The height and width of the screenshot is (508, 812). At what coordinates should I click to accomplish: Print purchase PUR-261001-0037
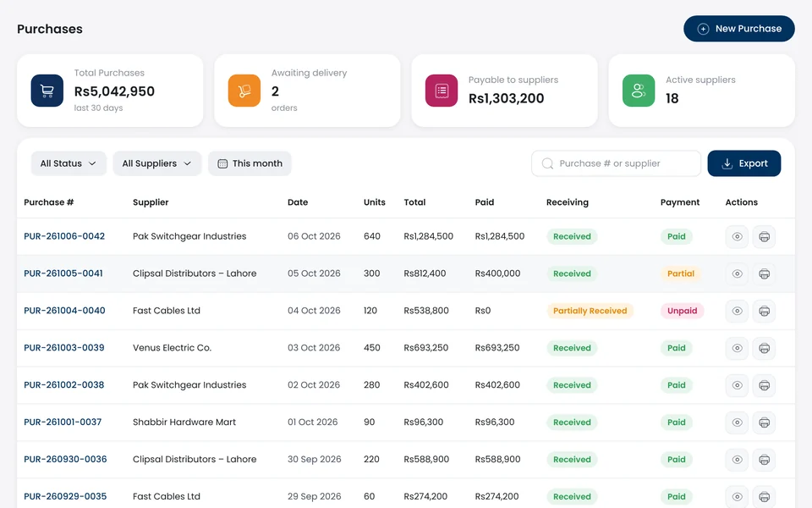coord(764,422)
